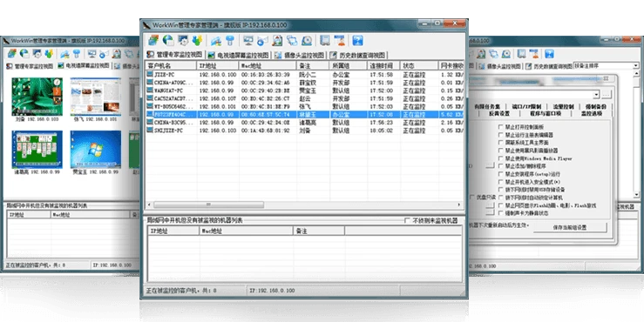
Task: Select the row with remark 赵云
Action: pyautogui.click(x=305, y=98)
